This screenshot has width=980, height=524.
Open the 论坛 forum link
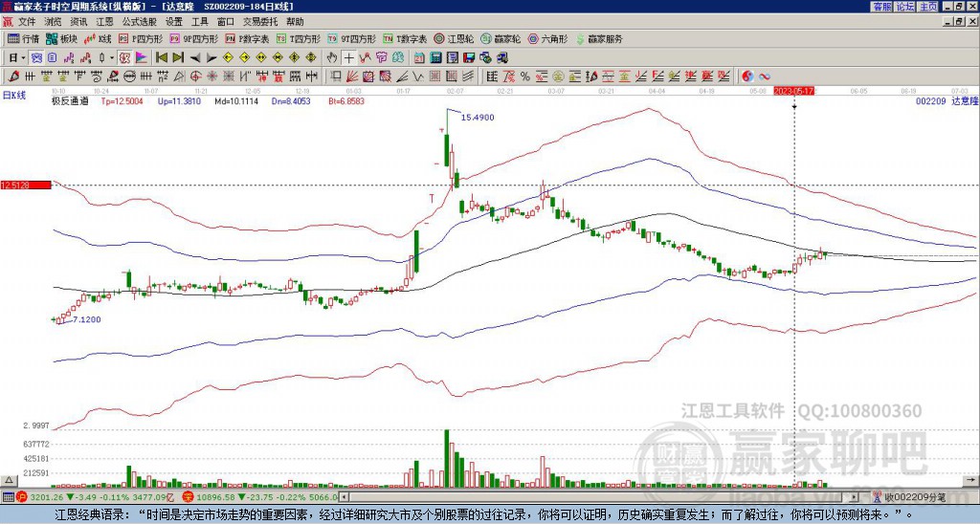point(904,7)
